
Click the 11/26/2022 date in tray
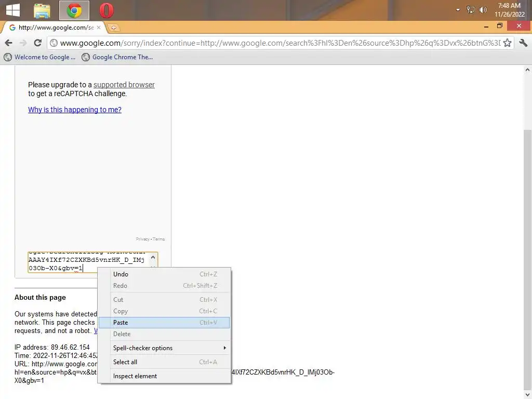pos(509,15)
